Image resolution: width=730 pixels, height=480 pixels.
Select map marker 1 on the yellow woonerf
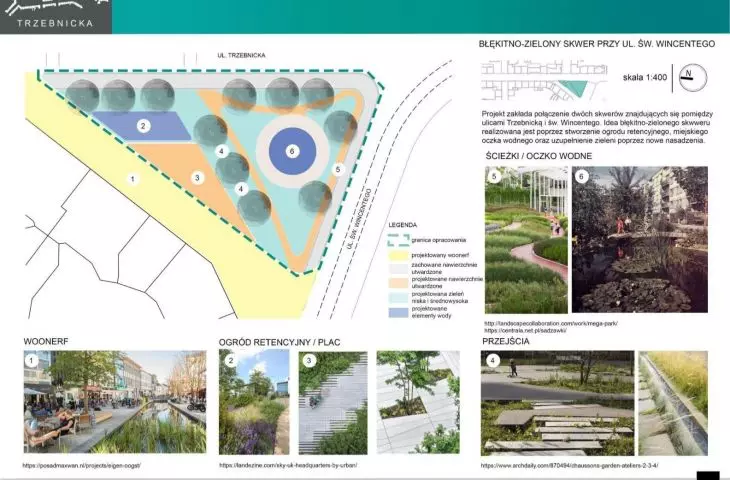coord(133,179)
